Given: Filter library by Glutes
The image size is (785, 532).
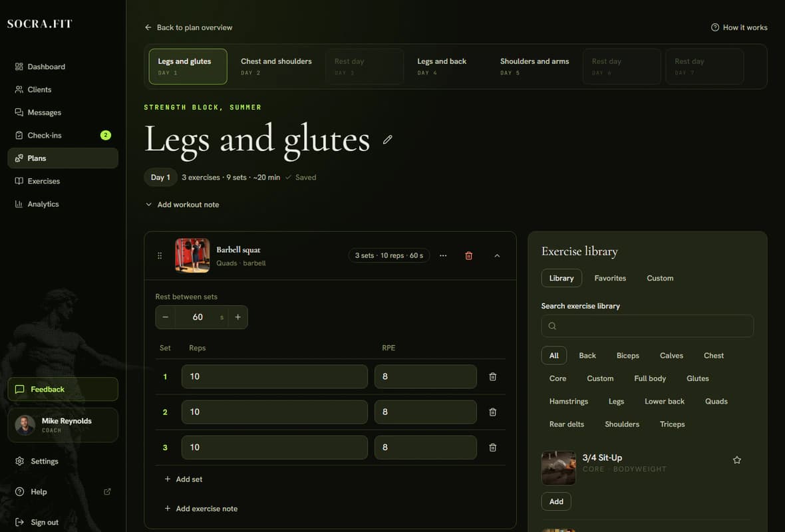Looking at the screenshot, I should click(697, 378).
